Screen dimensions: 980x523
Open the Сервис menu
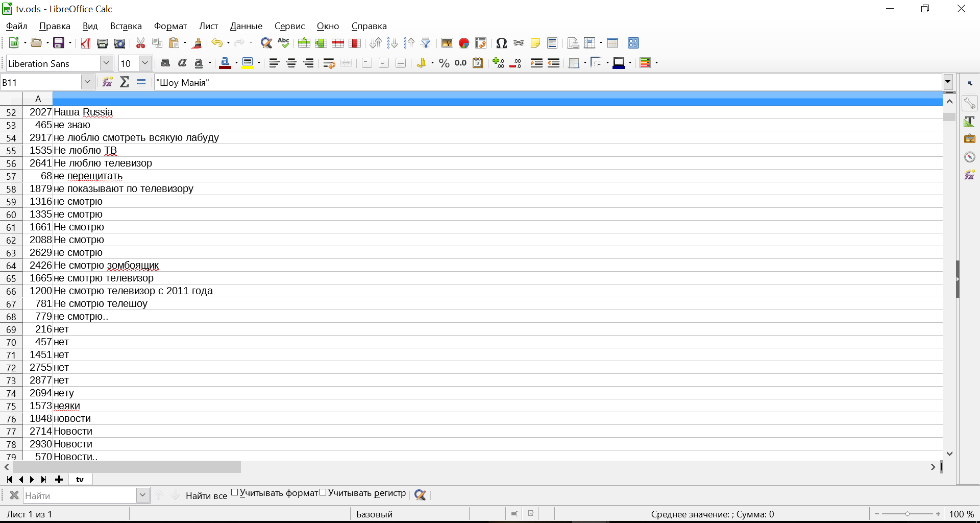289,26
